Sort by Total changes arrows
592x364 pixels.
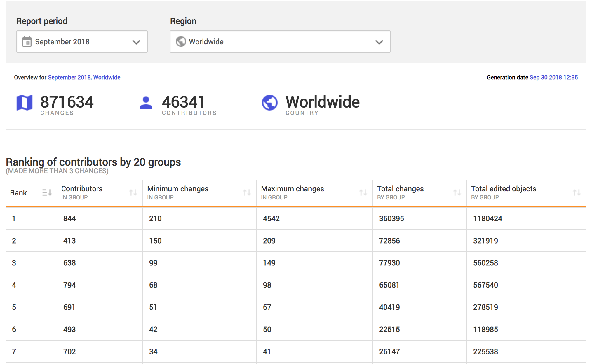(x=457, y=192)
